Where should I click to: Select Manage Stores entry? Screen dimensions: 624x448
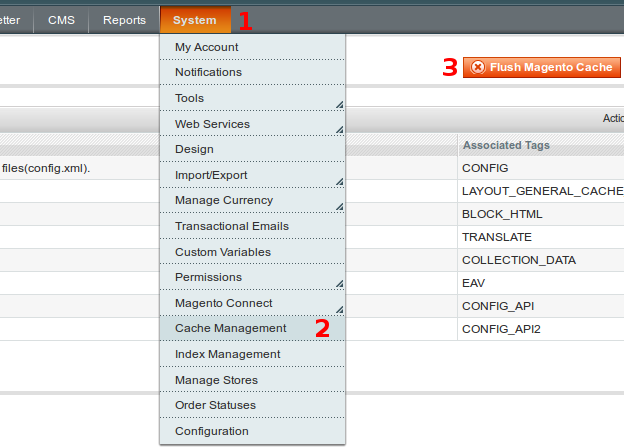216,380
